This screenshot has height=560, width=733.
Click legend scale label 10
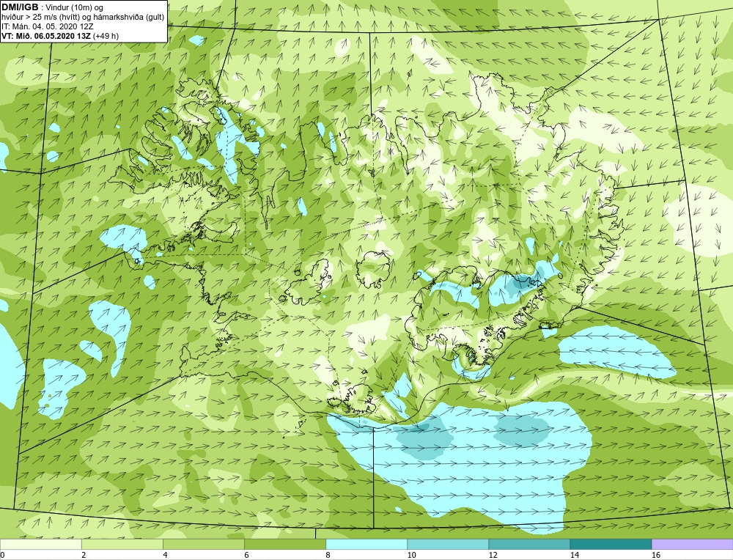[x=411, y=555]
